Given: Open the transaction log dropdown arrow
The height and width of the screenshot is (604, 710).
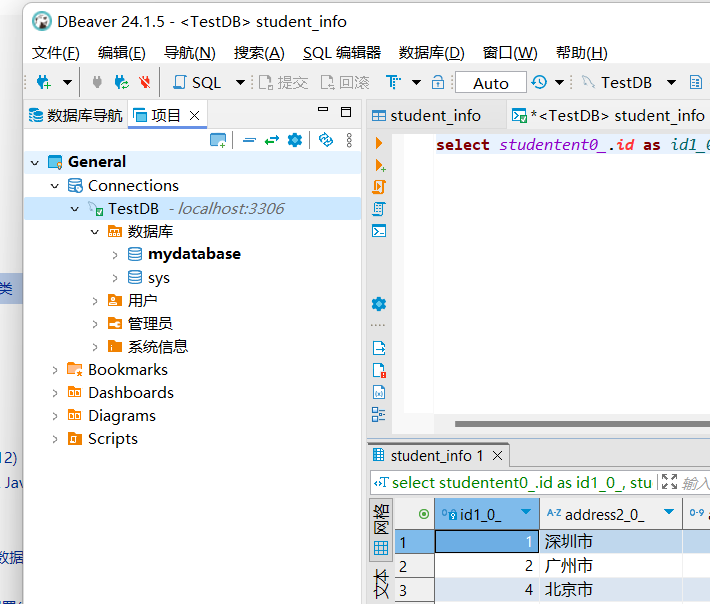Looking at the screenshot, I should click(560, 82).
